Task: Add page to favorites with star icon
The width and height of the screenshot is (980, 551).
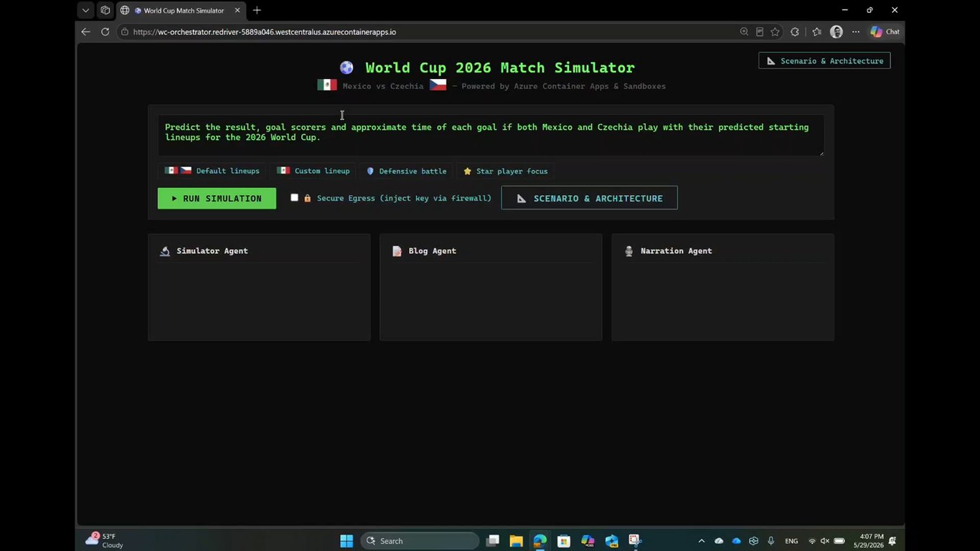Action: (x=775, y=32)
